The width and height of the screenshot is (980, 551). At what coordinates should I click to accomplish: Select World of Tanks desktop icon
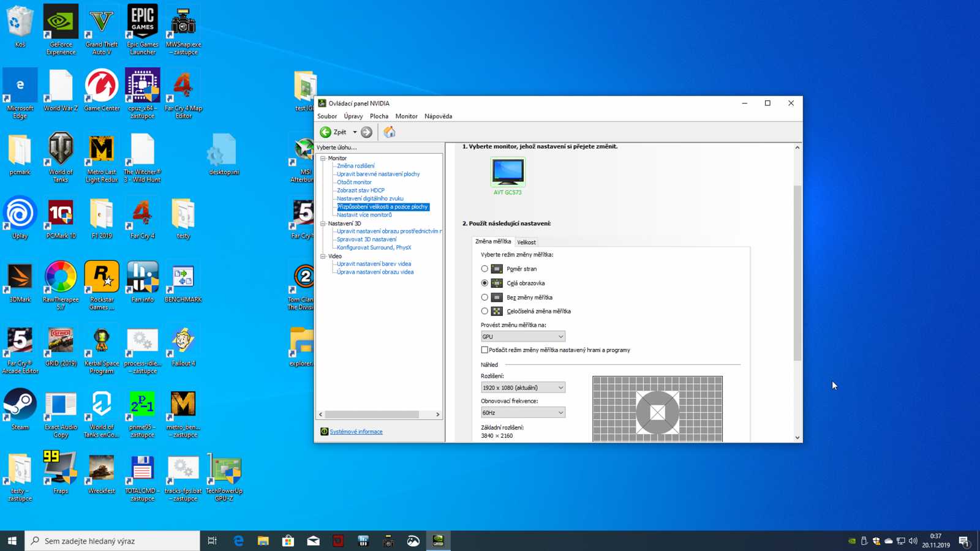61,157
